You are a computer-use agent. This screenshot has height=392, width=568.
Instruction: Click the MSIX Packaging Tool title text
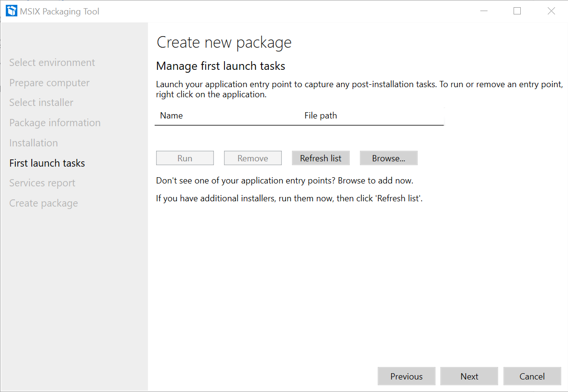59,12
